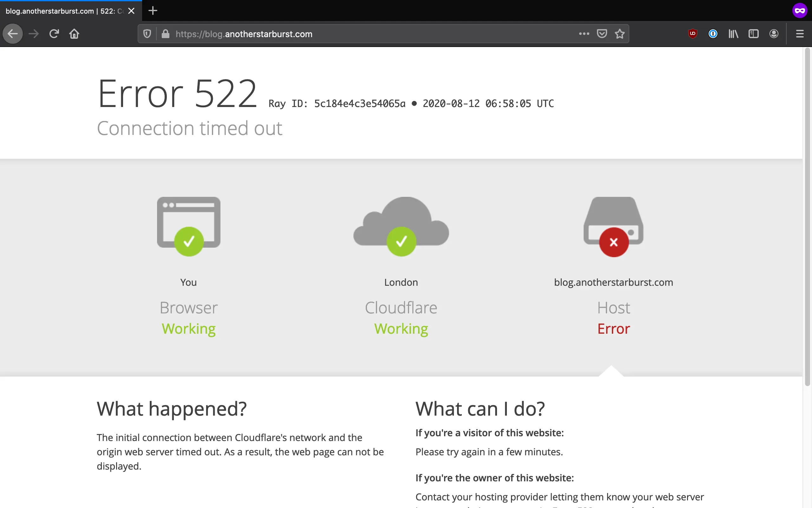Click the 'You' label under browser icon

coord(189,282)
